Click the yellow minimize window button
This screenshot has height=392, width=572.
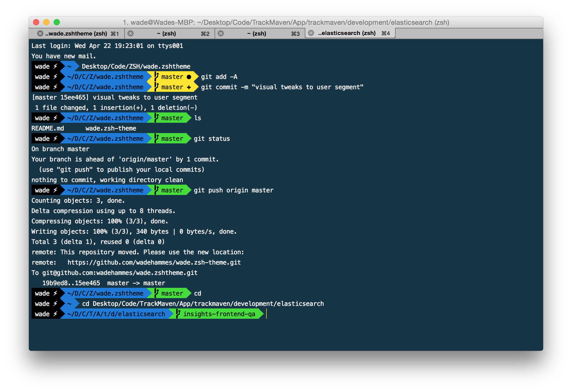pyautogui.click(x=46, y=22)
